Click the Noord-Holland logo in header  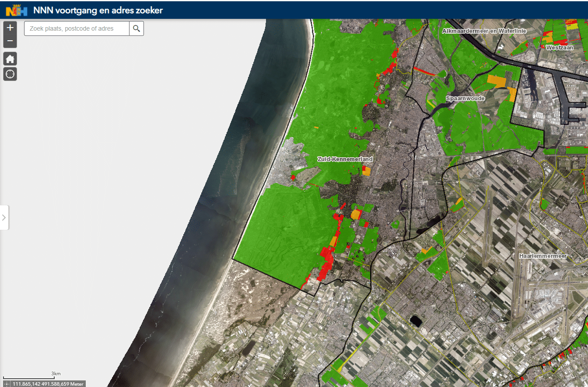(17, 10)
